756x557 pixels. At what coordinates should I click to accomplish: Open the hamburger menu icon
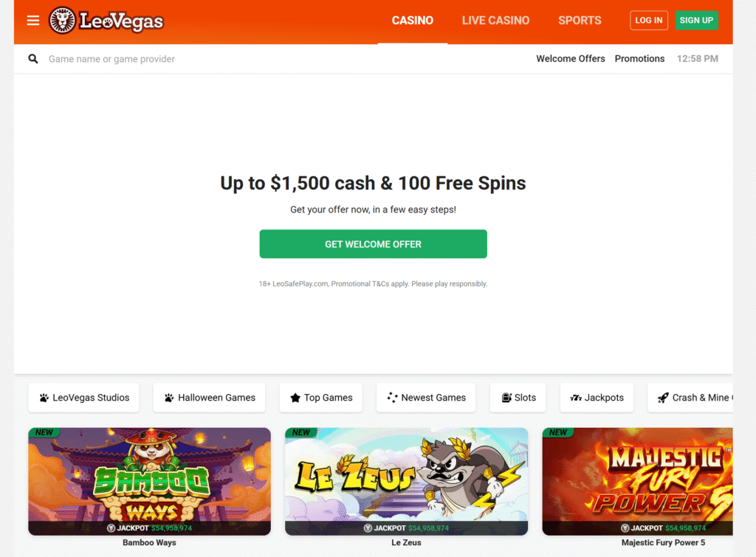coord(32,20)
